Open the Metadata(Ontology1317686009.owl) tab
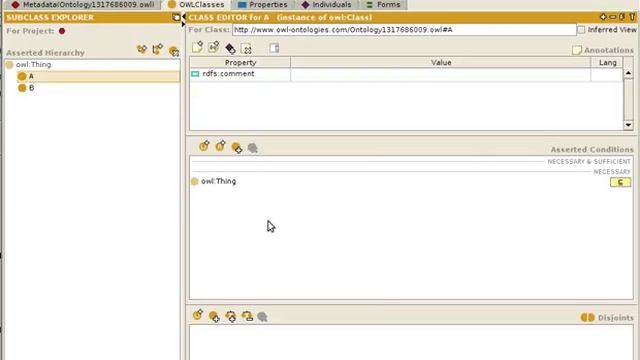 (83, 4)
